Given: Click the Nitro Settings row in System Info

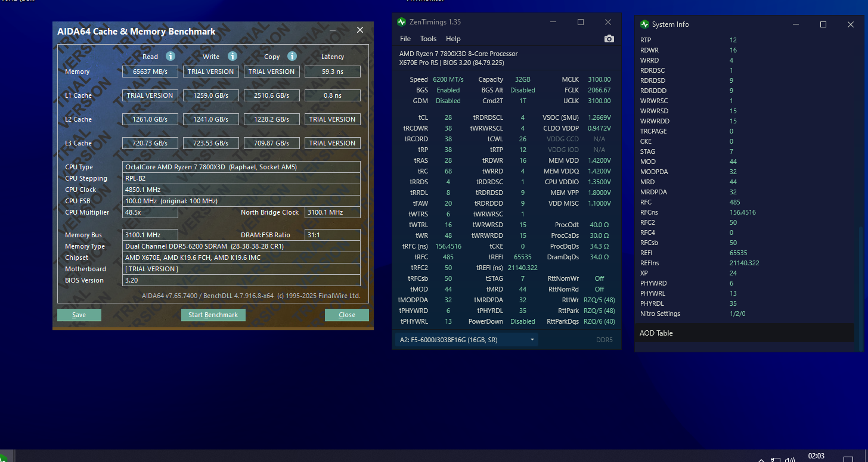Looking at the screenshot, I should [744, 314].
